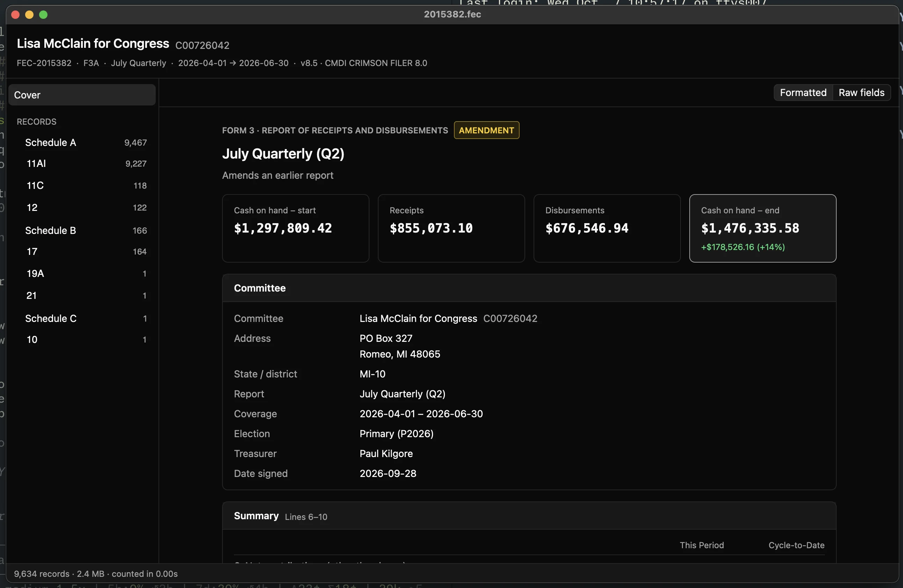Open Schedule C records list

[82, 318]
